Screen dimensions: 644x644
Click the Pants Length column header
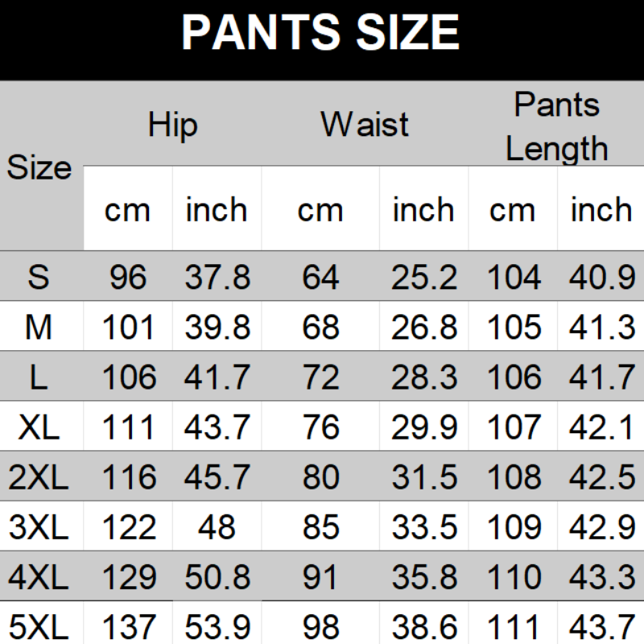557,126
